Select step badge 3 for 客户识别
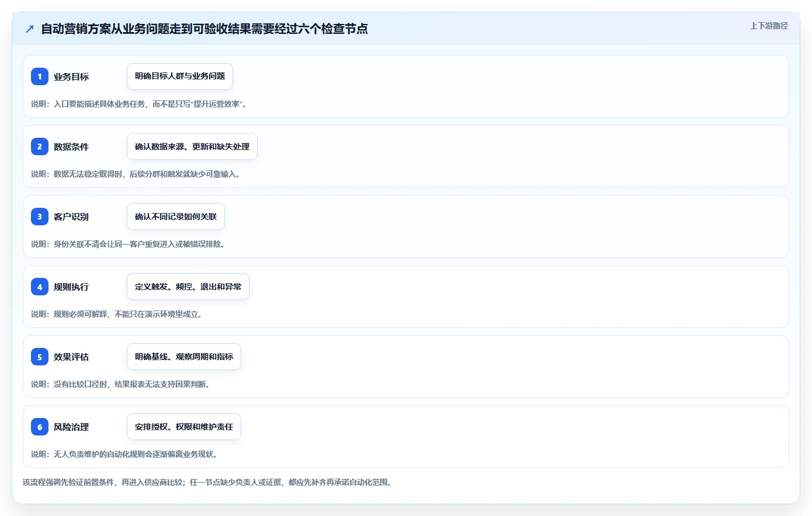 coord(40,217)
